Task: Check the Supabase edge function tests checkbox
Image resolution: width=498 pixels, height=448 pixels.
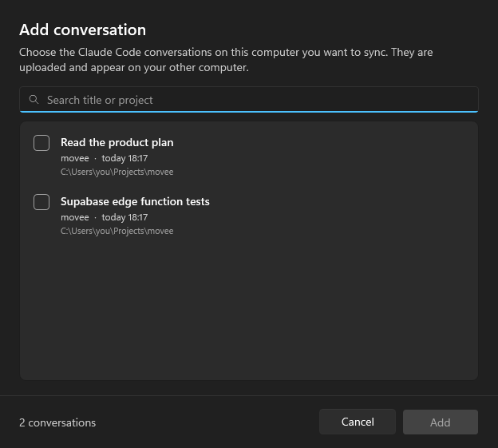Action: (41, 202)
